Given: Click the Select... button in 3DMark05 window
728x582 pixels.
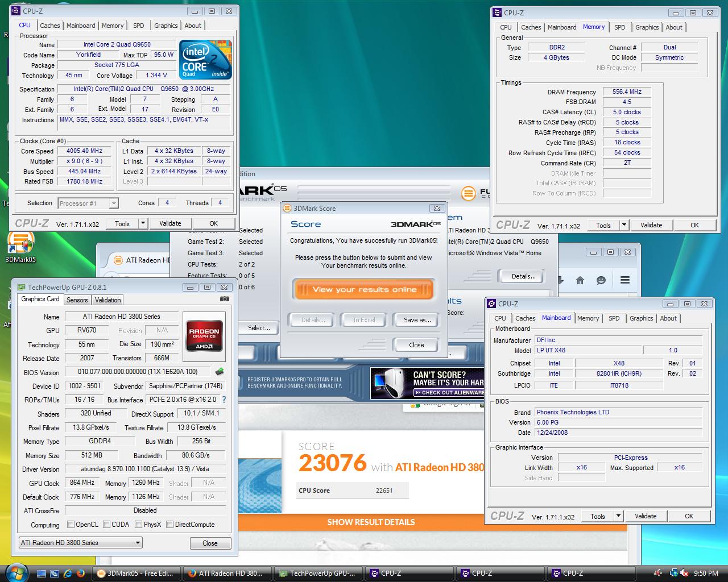Looking at the screenshot, I should point(259,328).
